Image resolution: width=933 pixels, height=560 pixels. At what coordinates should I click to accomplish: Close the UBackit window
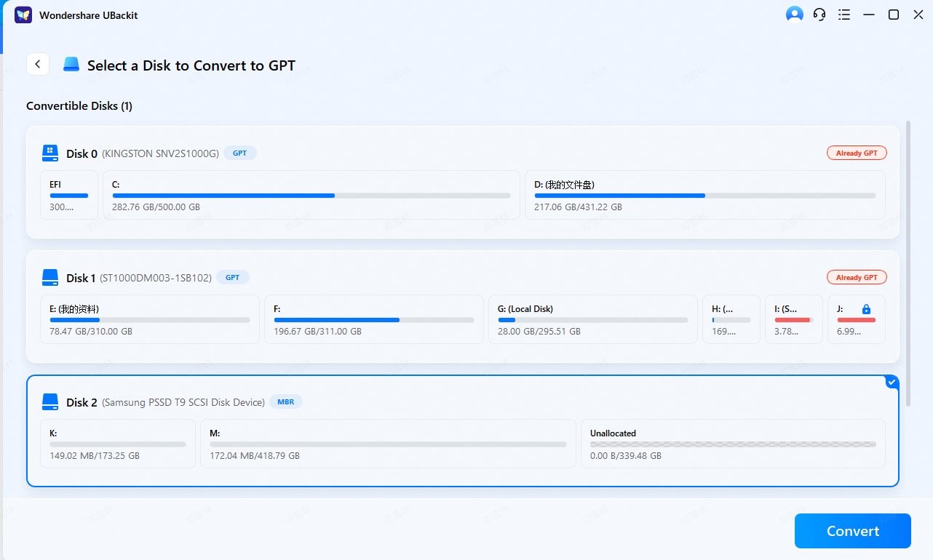(x=918, y=15)
